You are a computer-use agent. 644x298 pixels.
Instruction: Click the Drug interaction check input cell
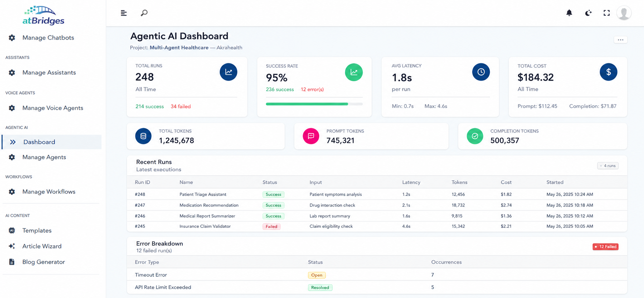332,205
